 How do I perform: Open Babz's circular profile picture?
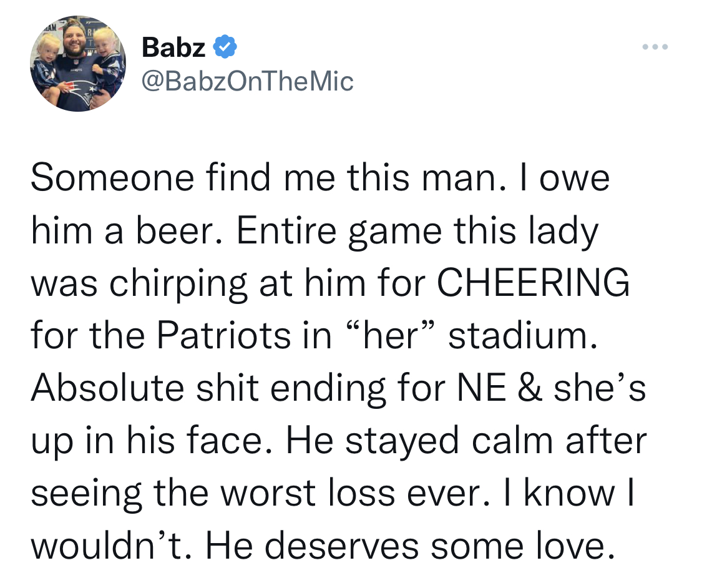click(x=78, y=64)
